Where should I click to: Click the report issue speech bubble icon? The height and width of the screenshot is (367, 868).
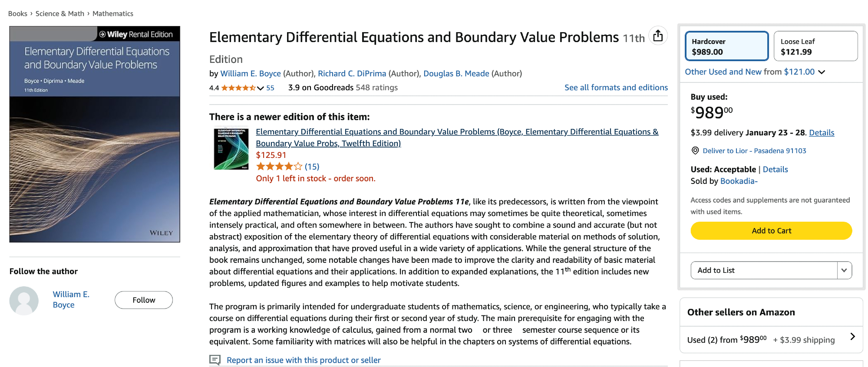[x=215, y=360]
